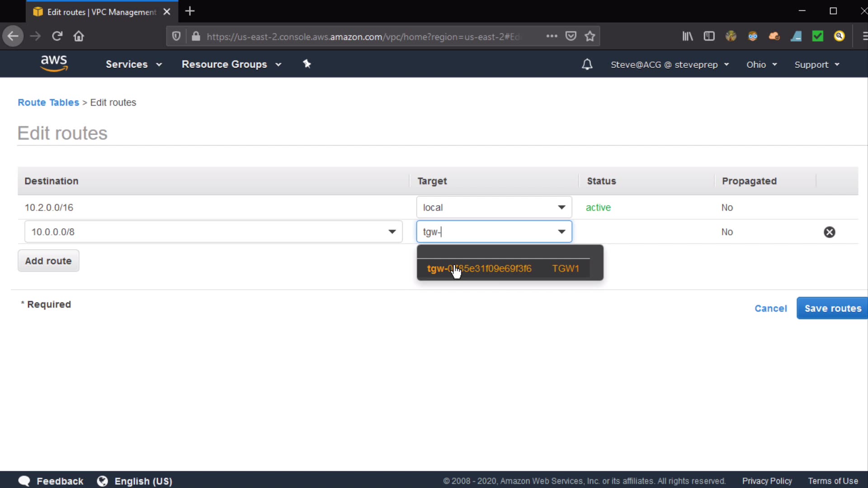Open the 10.0.0.0/8 destination dropdown
Screen dimensions: 868x488
pos(392,232)
